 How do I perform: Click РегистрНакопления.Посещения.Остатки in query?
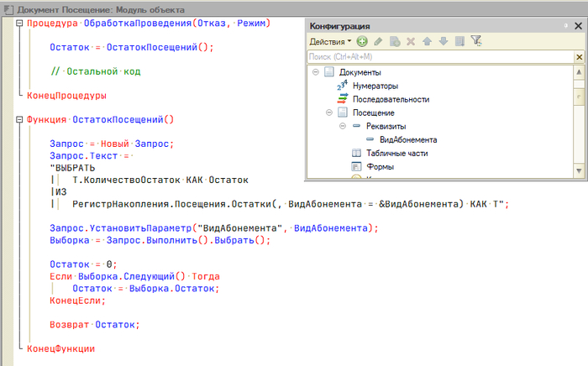pyautogui.click(x=171, y=204)
